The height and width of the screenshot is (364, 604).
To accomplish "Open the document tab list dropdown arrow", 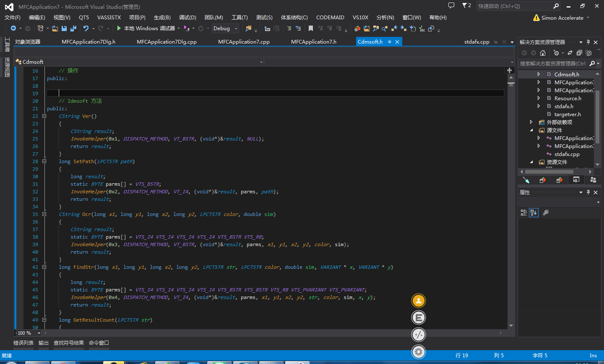I will tap(512, 42).
